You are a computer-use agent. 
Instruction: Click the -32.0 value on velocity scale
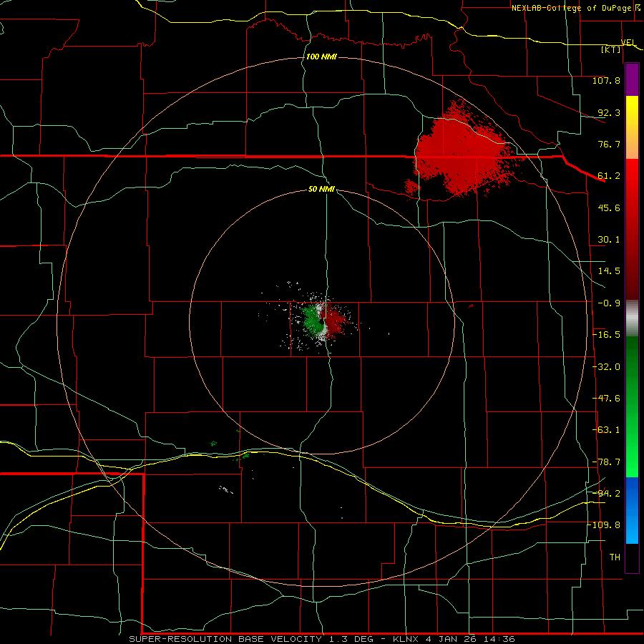click(x=607, y=367)
